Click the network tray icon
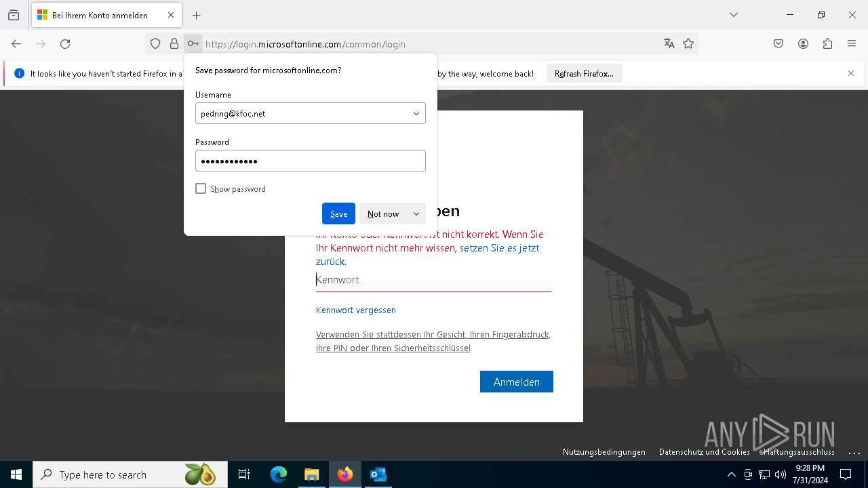Image resolution: width=868 pixels, height=488 pixels. point(764,474)
